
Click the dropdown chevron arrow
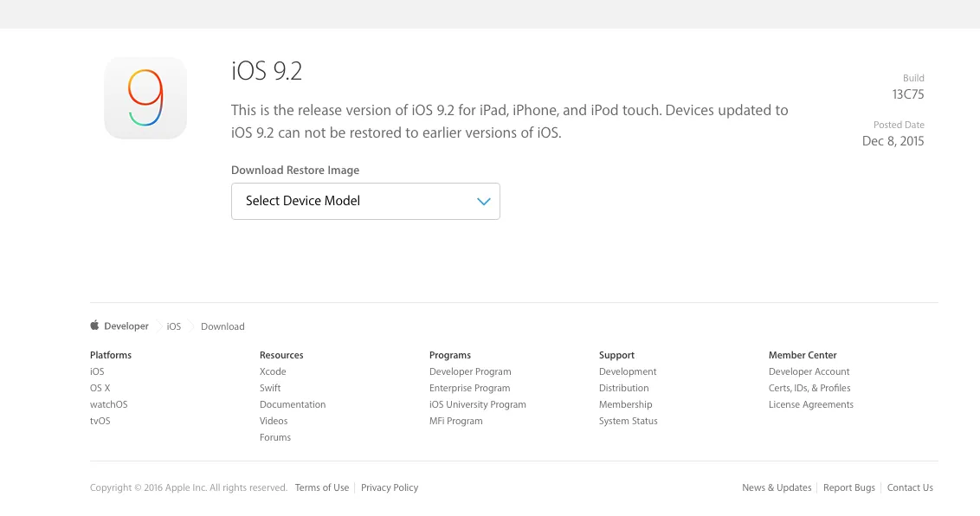tap(483, 202)
